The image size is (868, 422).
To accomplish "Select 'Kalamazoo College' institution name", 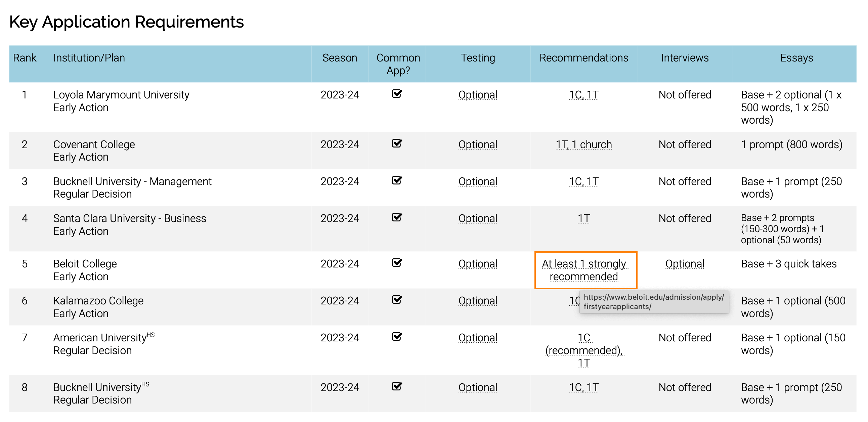I will coord(98,301).
